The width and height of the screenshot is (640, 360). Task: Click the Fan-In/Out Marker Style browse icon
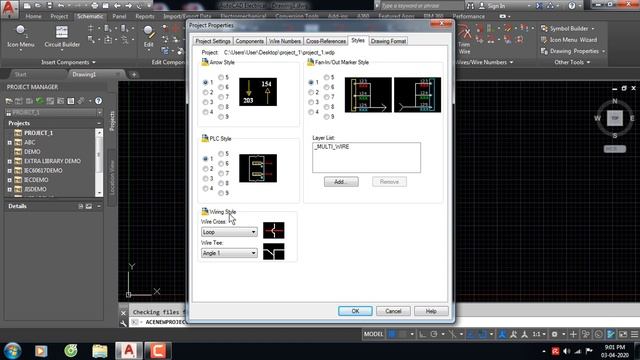tap(310, 62)
